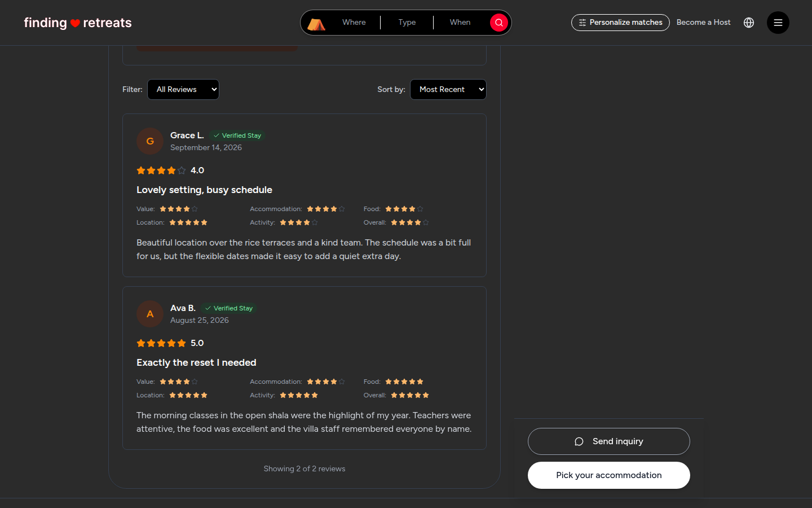Click reviewer name 'Ava B.'

(183, 308)
